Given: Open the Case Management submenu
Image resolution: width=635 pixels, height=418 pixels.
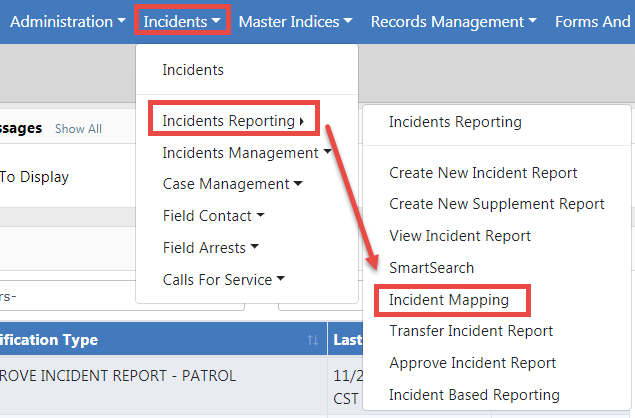Looking at the screenshot, I should point(232,184).
